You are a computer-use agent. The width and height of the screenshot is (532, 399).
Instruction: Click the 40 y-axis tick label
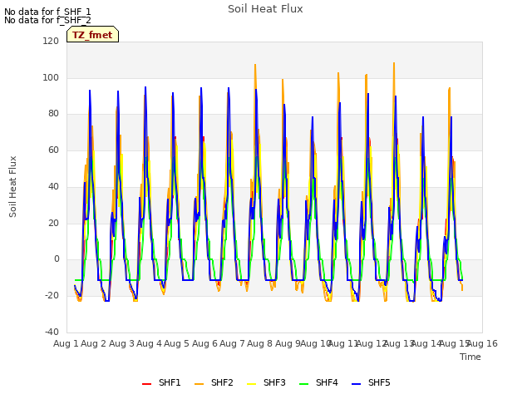pyautogui.click(x=53, y=186)
